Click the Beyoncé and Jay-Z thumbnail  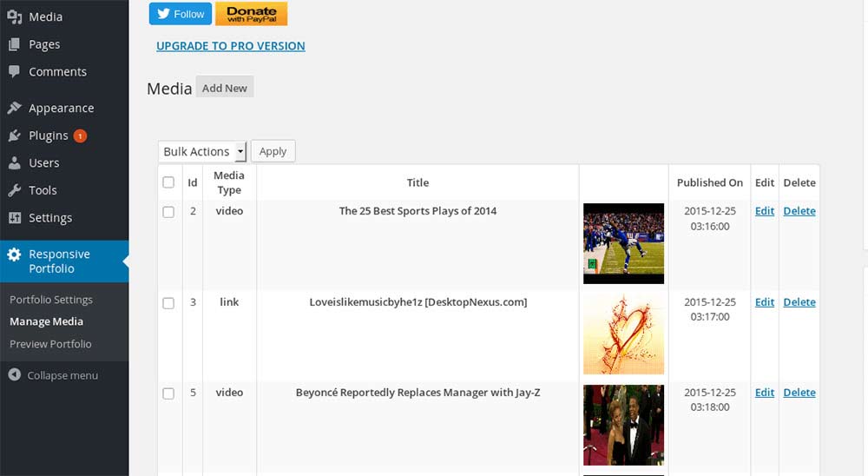[623, 425]
